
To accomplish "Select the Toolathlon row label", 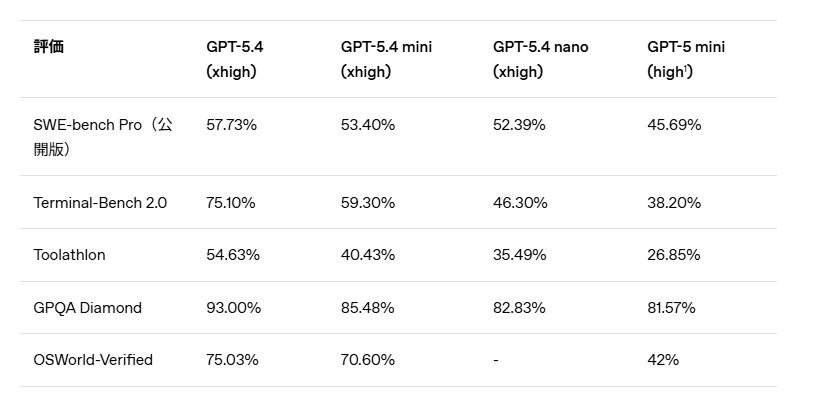I will pos(69,255).
